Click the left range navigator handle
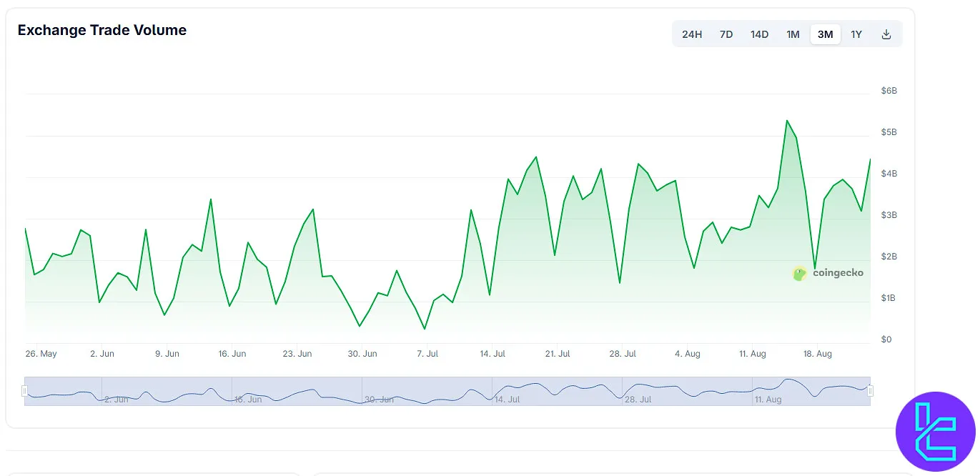980x476 pixels. click(24, 391)
